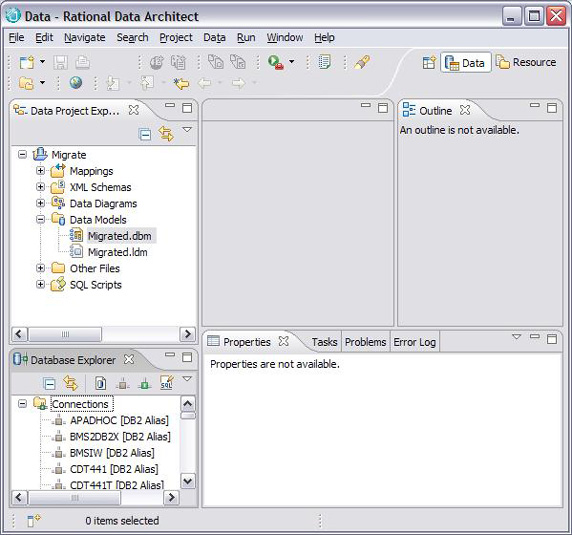This screenshot has height=535, width=572.
Task: Expand the SQL Scripts folder
Action: click(40, 284)
